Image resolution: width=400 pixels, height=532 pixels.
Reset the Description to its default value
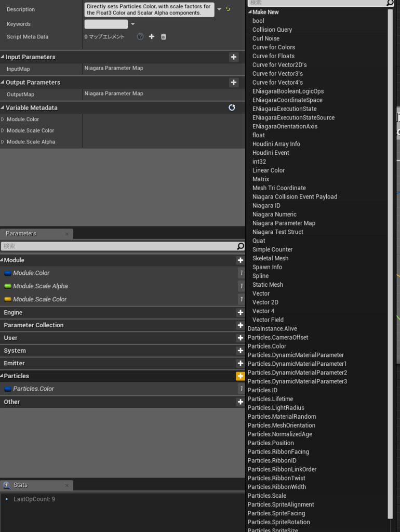tap(228, 9)
